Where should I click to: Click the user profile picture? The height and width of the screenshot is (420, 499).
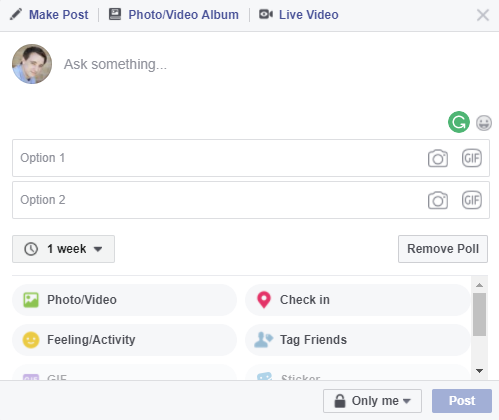32,64
